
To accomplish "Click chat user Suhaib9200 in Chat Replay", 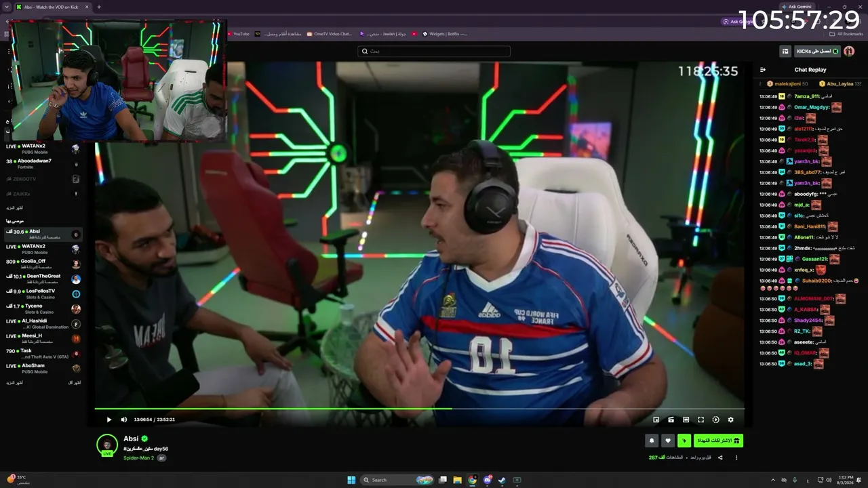I will coord(816,281).
